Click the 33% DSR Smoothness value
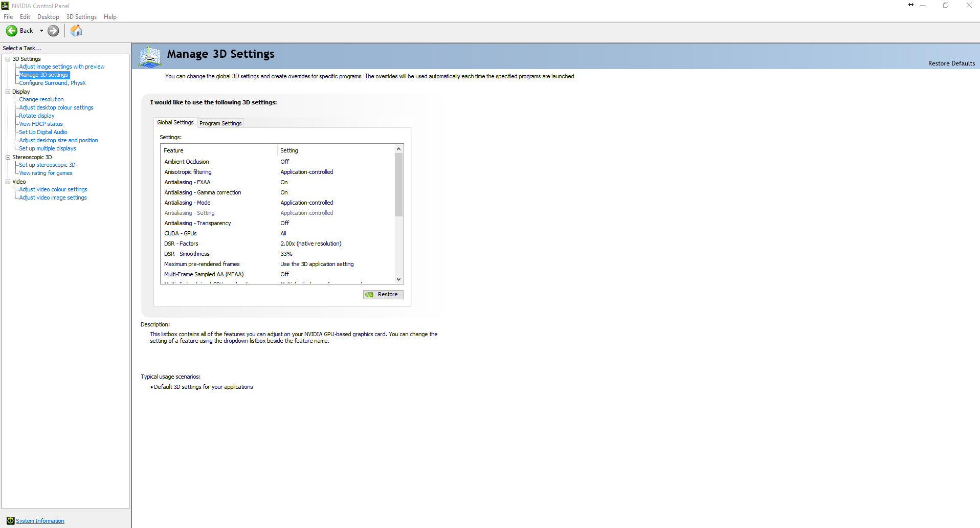This screenshot has height=528, width=980. (286, 254)
